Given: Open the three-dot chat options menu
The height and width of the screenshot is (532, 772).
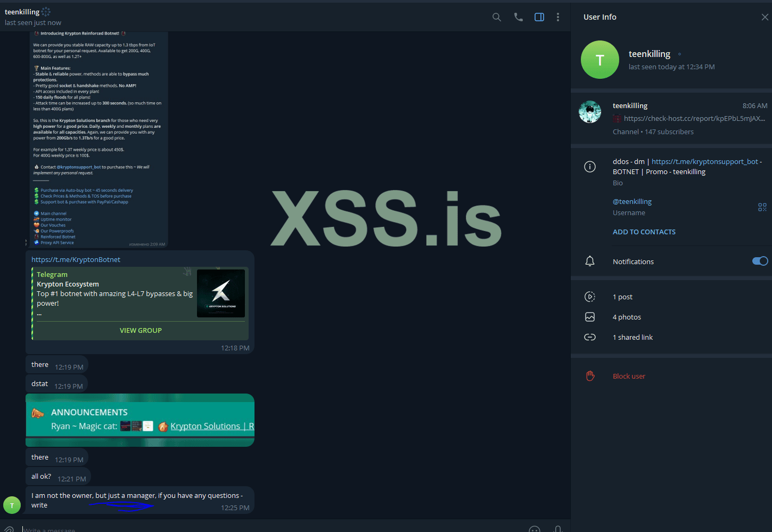Looking at the screenshot, I should coord(558,17).
